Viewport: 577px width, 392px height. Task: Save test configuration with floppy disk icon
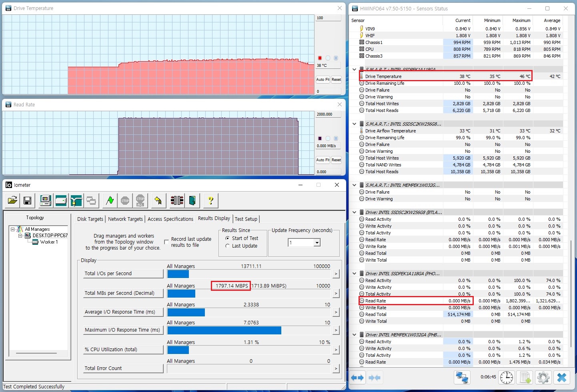pyautogui.click(x=27, y=200)
